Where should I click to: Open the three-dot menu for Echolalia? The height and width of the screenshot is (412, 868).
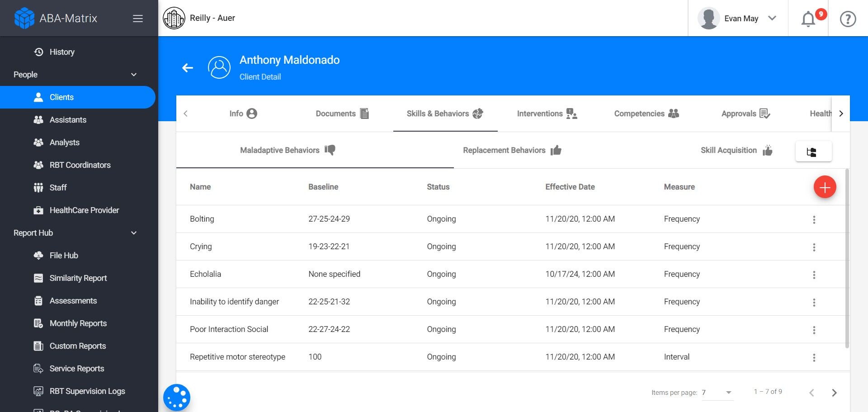click(814, 275)
